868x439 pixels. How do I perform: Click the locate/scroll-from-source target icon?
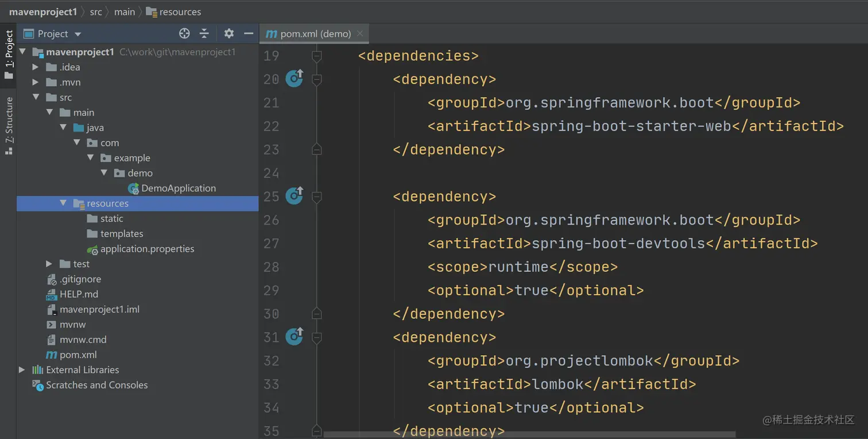[184, 33]
